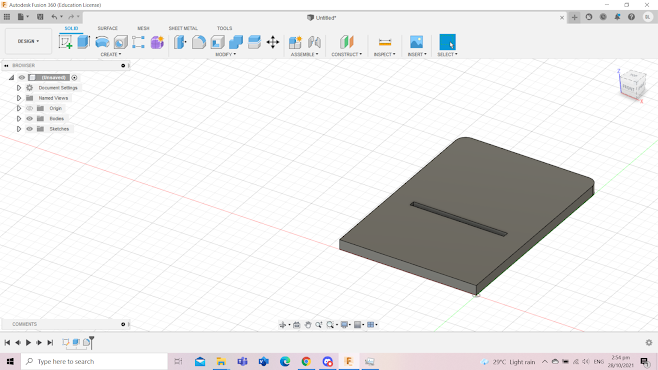
Task: Select the Shell tool
Action: coord(217,42)
